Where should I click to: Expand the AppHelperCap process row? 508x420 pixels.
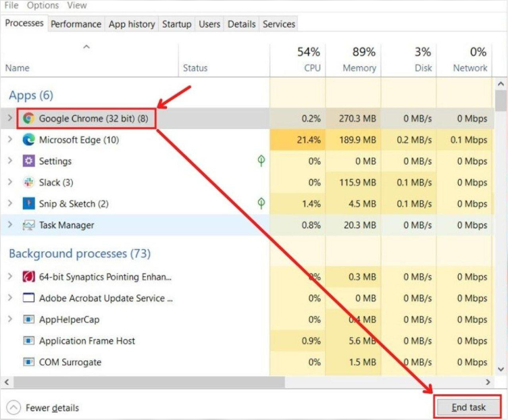coord(10,319)
